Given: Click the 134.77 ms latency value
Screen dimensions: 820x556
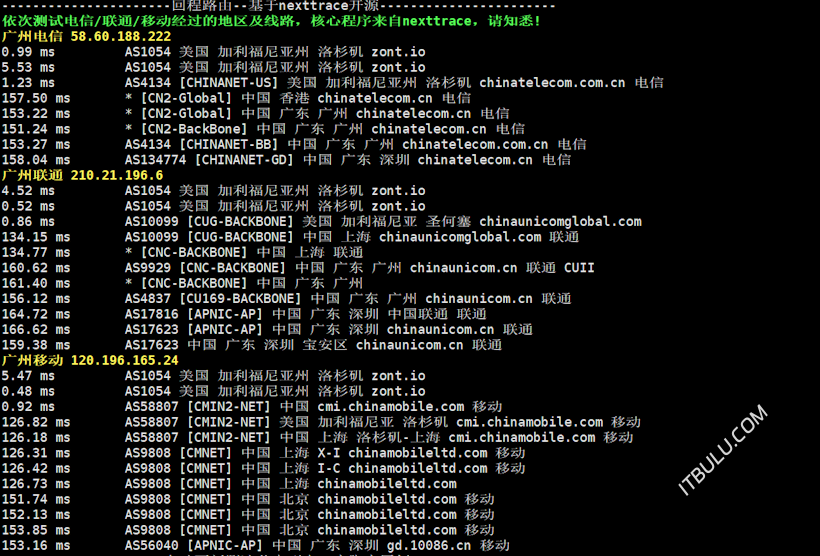Looking at the screenshot, I should 36,253.
